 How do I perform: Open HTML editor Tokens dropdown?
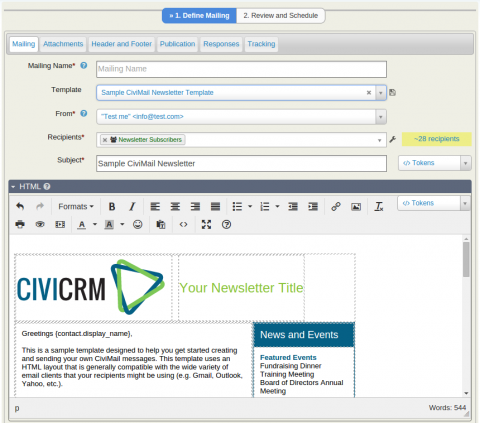(434, 203)
